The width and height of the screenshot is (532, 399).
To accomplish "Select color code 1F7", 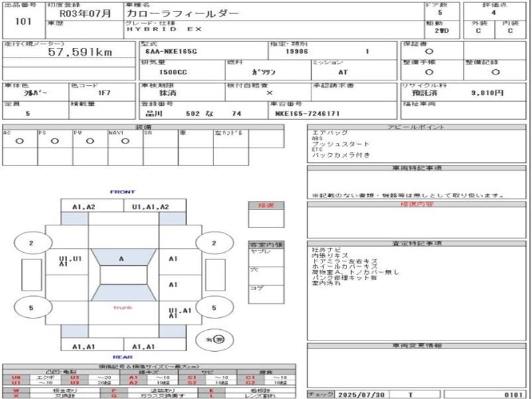I will (104, 93).
